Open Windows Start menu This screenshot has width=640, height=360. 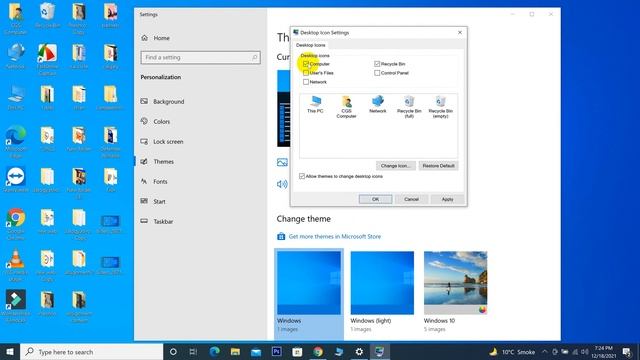tap(10, 351)
